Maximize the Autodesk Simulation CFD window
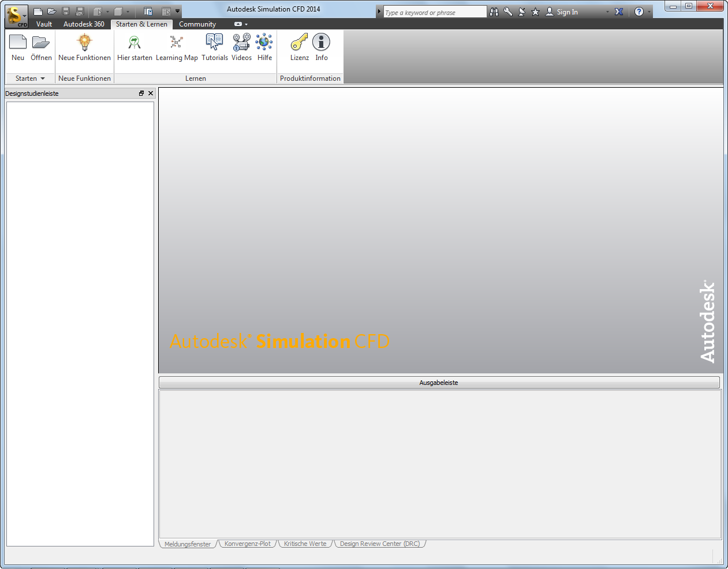Viewport: 728px width, 569px height. pos(689,6)
